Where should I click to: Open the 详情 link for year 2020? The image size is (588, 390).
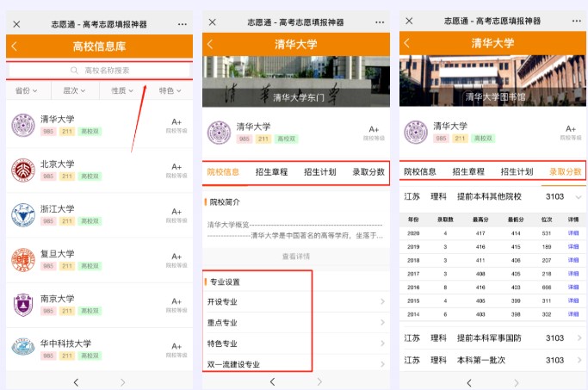pyautogui.click(x=573, y=233)
